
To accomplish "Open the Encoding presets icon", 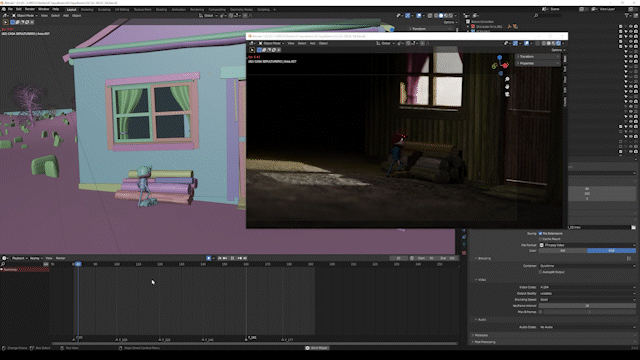I will 629,258.
